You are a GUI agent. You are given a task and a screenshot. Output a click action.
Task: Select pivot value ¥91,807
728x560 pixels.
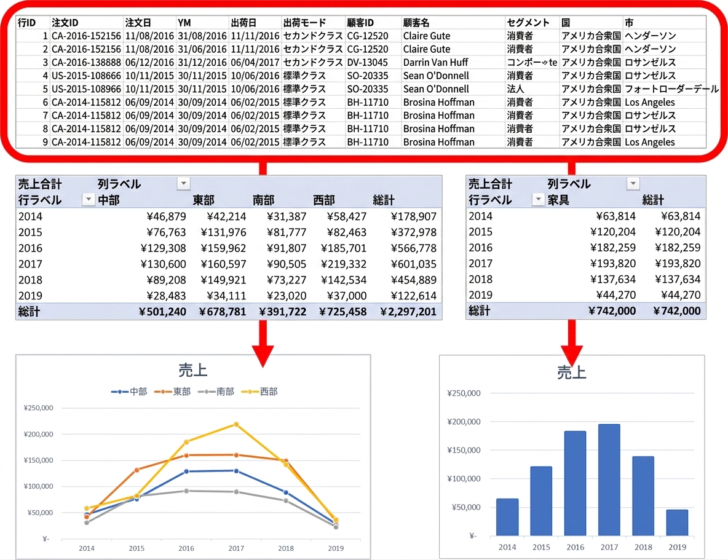click(x=287, y=248)
